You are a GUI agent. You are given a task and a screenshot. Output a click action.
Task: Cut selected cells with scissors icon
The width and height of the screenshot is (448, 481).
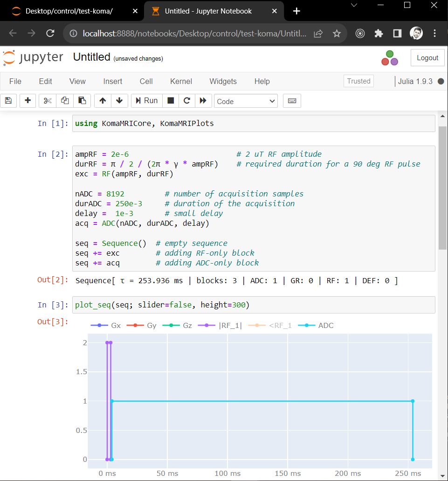48,101
